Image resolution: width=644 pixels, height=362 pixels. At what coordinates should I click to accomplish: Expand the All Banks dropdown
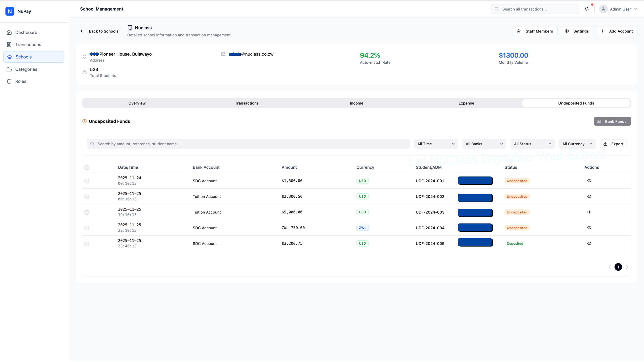[484, 144]
